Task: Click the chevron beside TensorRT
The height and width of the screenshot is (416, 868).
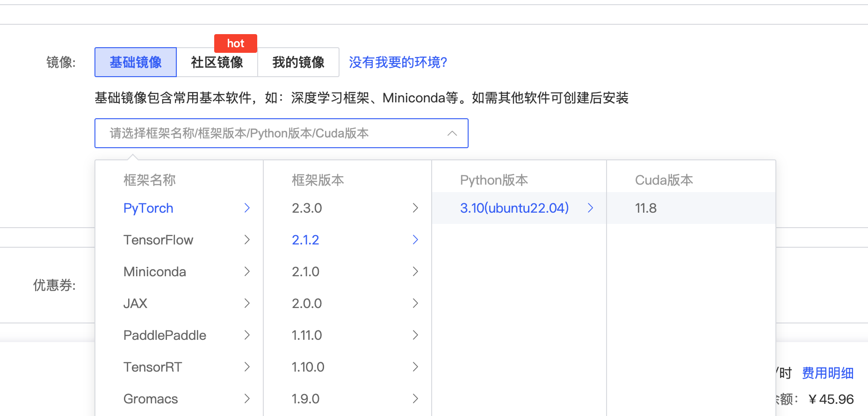Action: (x=247, y=367)
